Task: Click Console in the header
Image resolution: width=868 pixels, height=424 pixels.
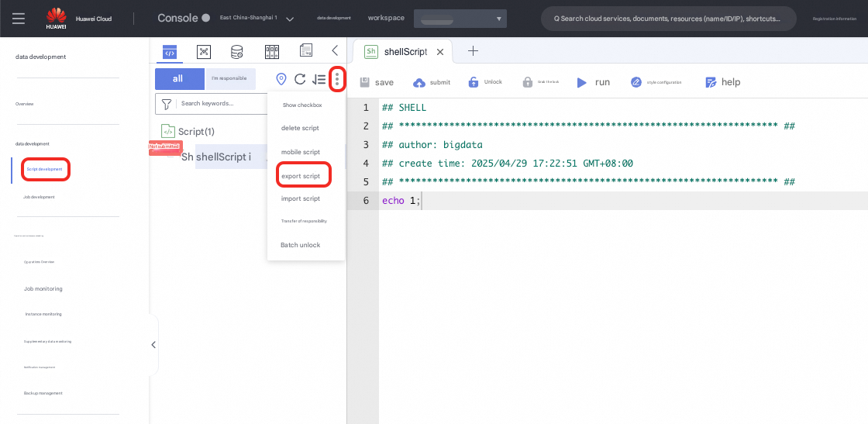Action: click(177, 18)
